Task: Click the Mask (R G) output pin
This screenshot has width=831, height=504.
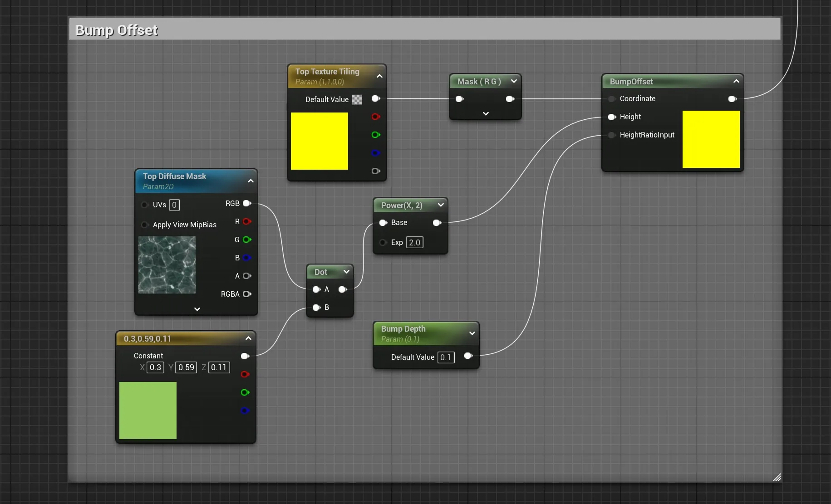Action: pos(510,99)
